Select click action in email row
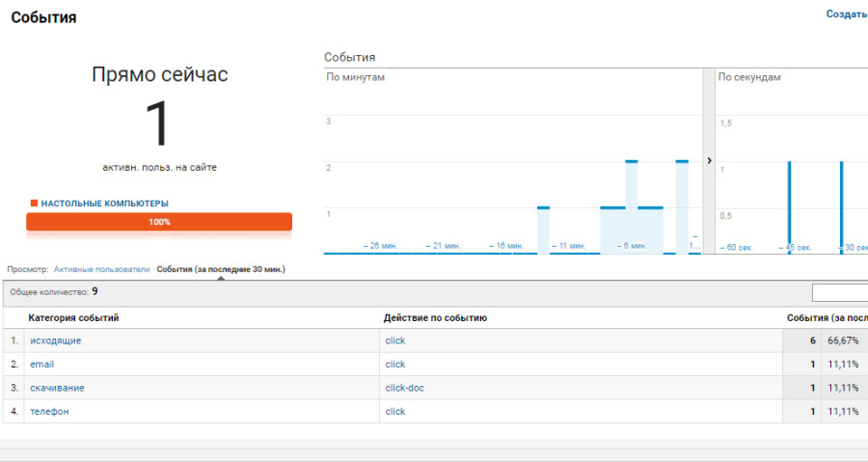The width and height of the screenshot is (868, 462). [394, 365]
